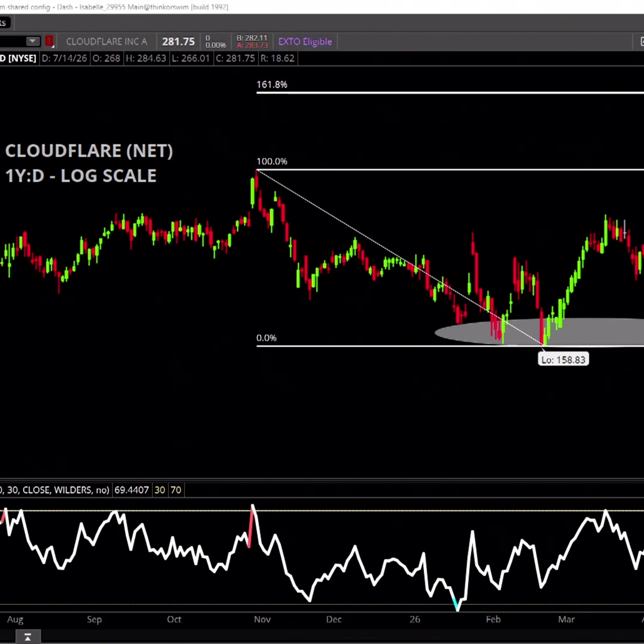Click the RSI overbought 70 label
Viewport: 644px width, 644px height.
(176, 490)
